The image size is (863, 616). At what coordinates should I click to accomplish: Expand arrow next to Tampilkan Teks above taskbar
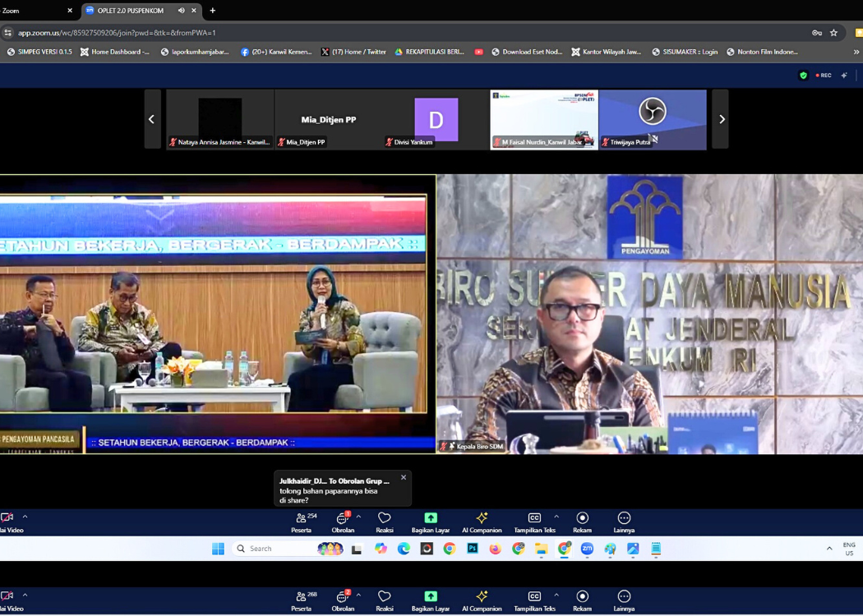tap(556, 517)
